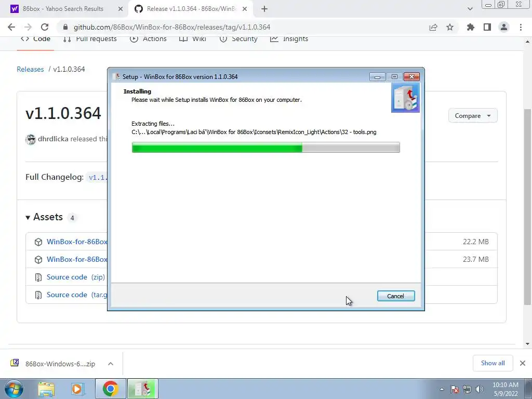The height and width of the screenshot is (399, 532).
Task: Open the Windows Start menu
Action: point(14,389)
